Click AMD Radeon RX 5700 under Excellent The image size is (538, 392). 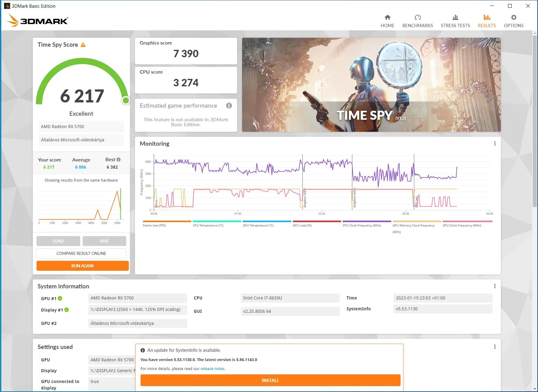[x=81, y=127]
